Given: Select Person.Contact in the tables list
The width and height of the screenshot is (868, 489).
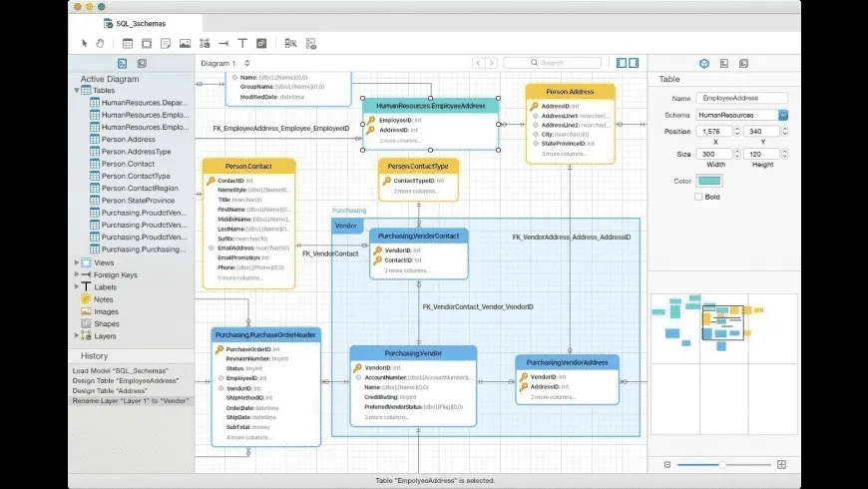Looking at the screenshot, I should [128, 164].
